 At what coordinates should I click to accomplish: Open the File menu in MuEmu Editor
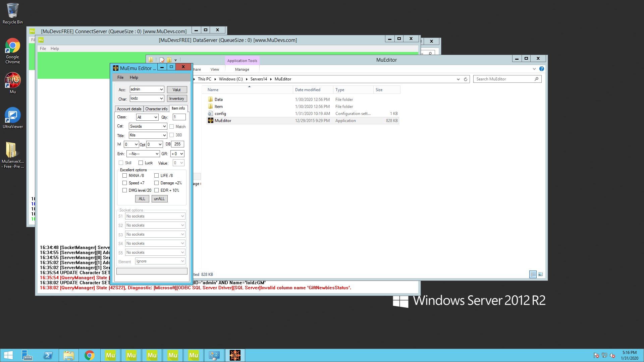click(x=120, y=77)
